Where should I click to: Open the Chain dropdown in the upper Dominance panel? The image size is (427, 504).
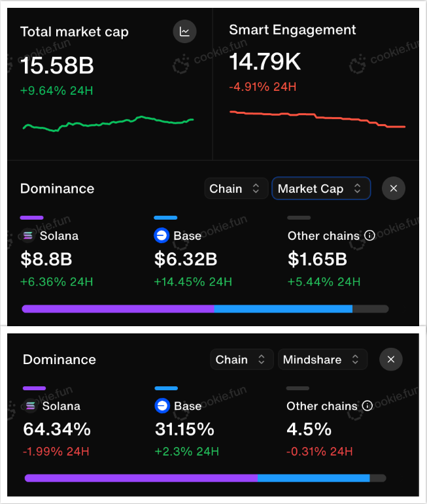pos(235,188)
